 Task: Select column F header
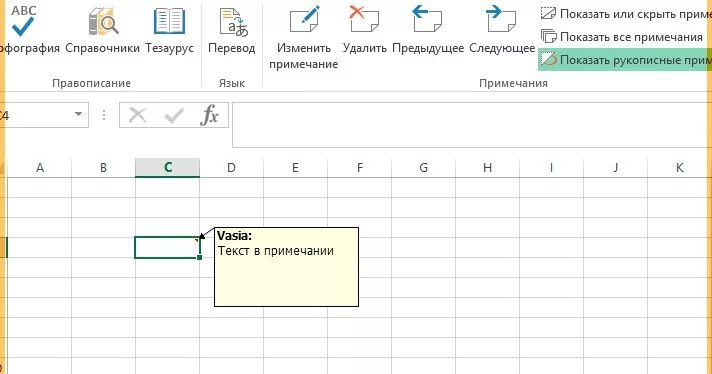[360, 168]
